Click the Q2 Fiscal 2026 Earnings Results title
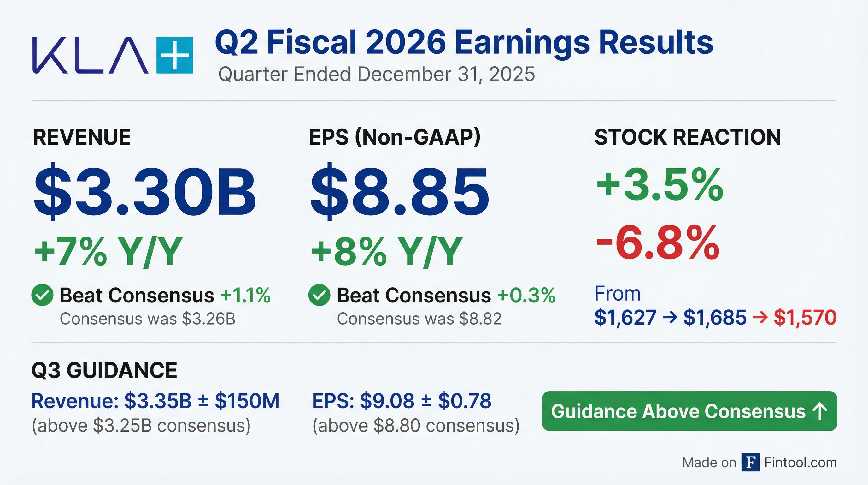Image resolution: width=868 pixels, height=485 pixels. (x=464, y=43)
